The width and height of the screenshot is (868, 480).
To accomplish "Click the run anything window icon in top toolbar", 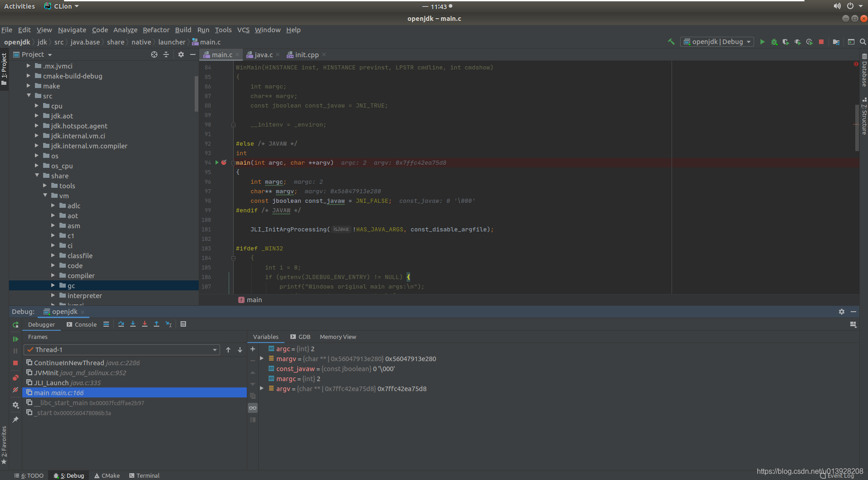I will point(851,42).
